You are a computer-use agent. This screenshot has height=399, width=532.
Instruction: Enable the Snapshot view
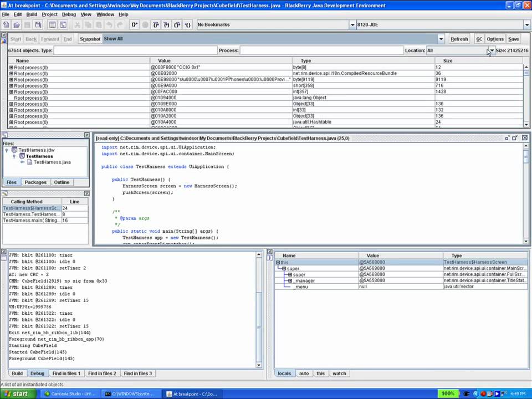pyautogui.click(x=90, y=39)
